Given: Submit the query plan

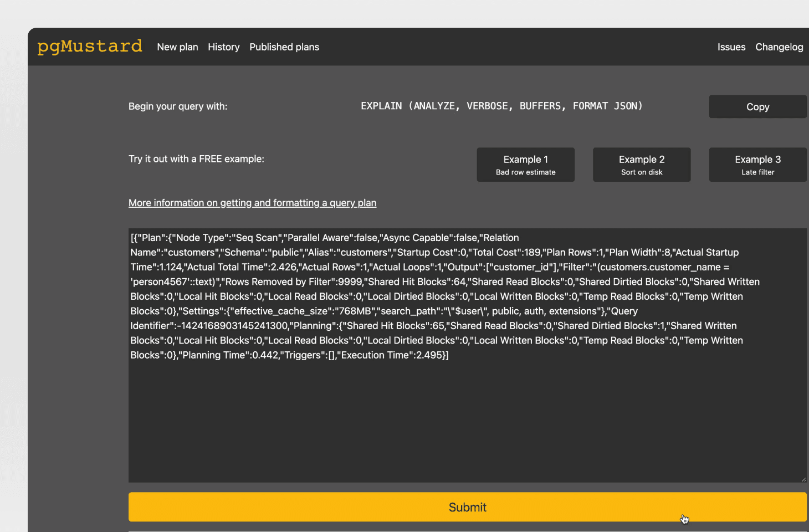Looking at the screenshot, I should click(x=467, y=507).
